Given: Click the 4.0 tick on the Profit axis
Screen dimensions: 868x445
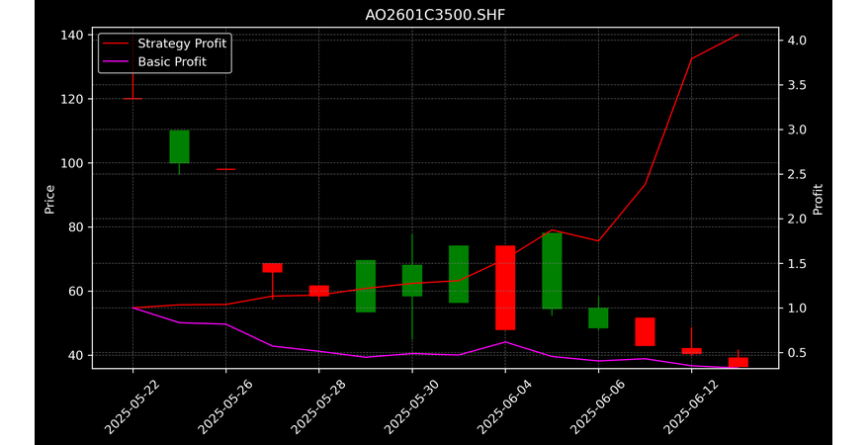Looking at the screenshot, I should click(796, 41).
